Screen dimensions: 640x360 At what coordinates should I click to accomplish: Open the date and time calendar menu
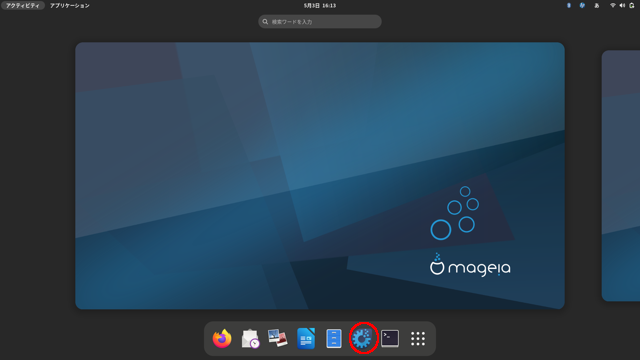pos(320,5)
